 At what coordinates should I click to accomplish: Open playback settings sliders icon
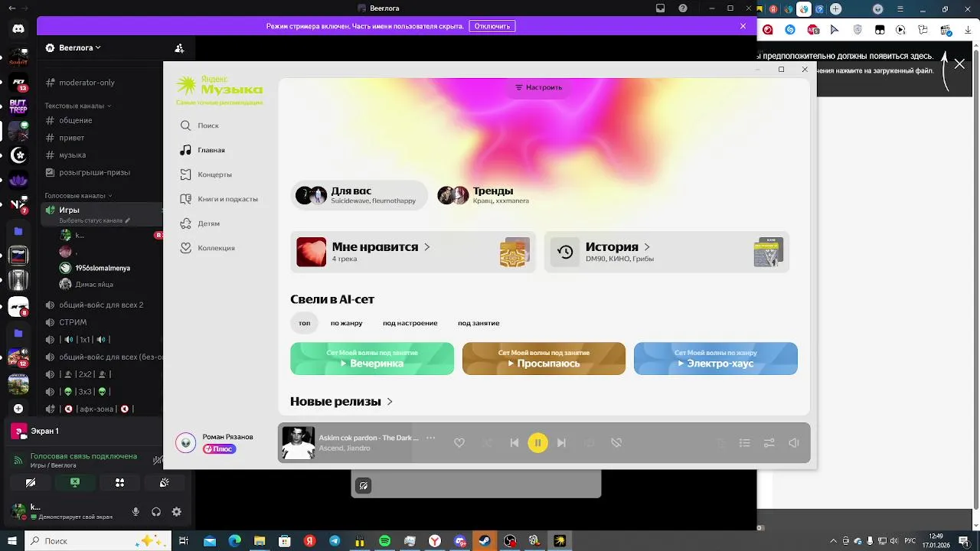(x=769, y=442)
